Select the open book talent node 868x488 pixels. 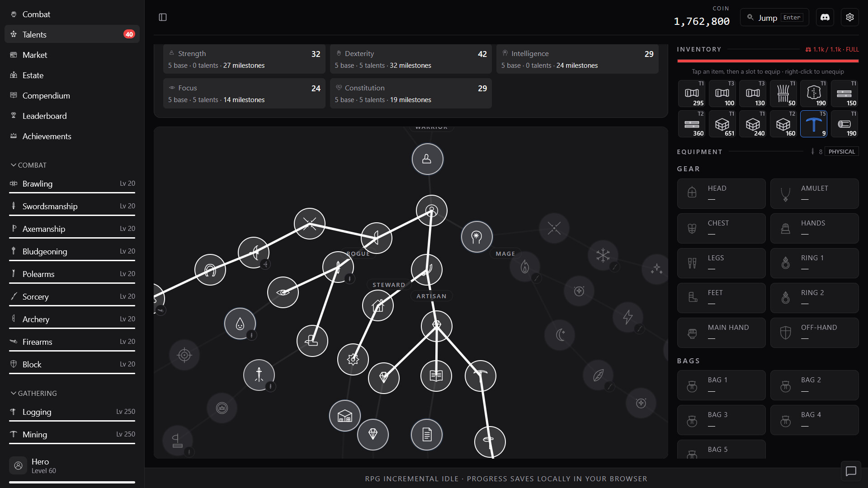[x=436, y=375]
